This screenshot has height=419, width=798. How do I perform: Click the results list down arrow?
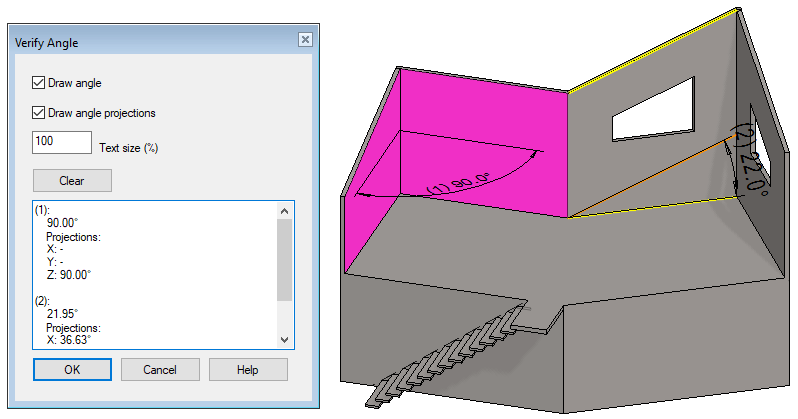tap(284, 340)
